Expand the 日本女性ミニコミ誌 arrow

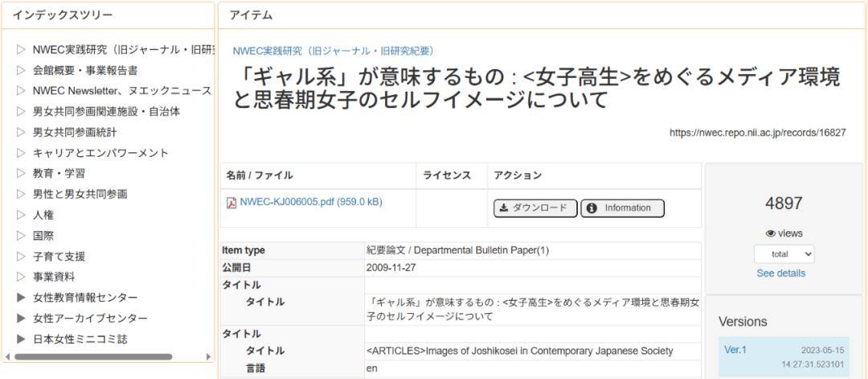click(x=21, y=340)
